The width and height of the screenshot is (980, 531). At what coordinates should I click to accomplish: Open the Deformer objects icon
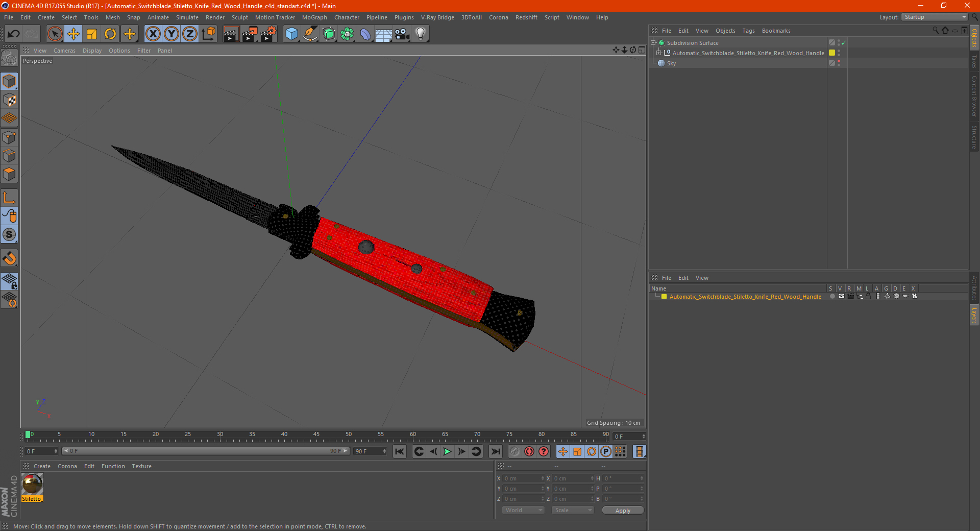click(x=365, y=34)
